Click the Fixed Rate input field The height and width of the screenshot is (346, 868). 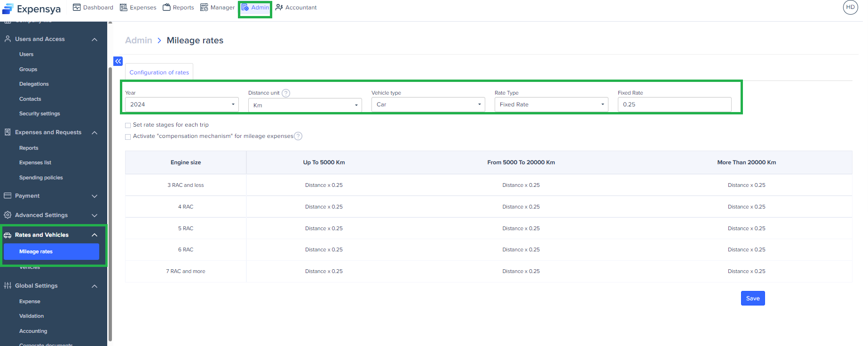(x=674, y=105)
